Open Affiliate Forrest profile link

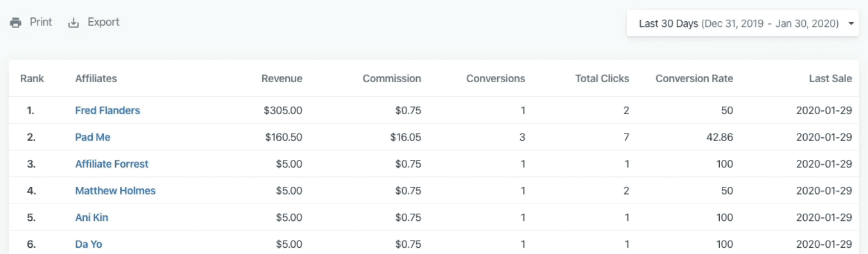[x=112, y=164]
